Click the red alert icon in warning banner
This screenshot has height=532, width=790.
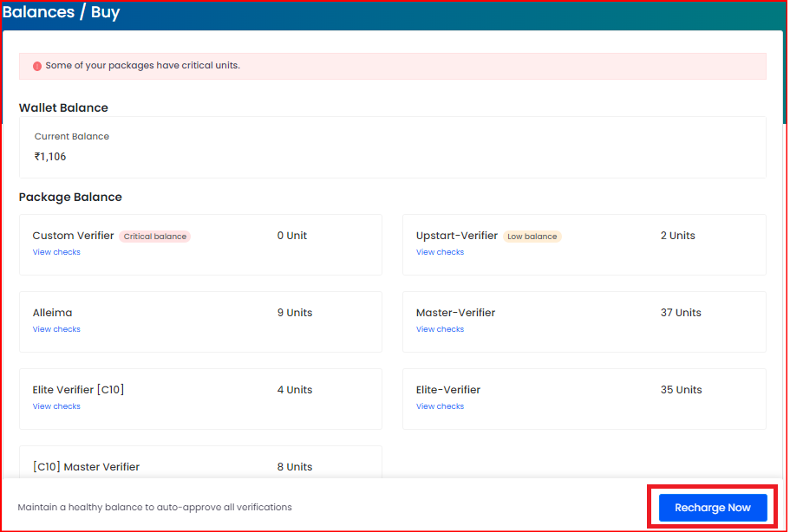pos(37,66)
